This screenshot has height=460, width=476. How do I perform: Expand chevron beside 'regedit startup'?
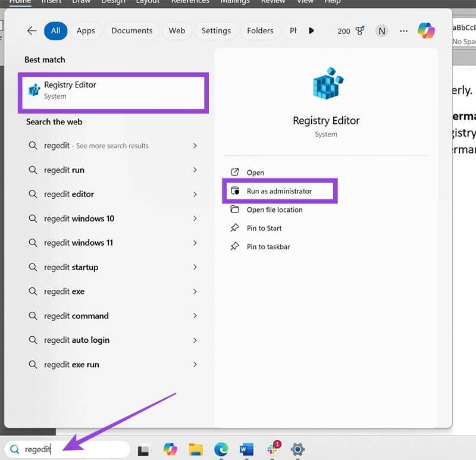[x=195, y=267]
